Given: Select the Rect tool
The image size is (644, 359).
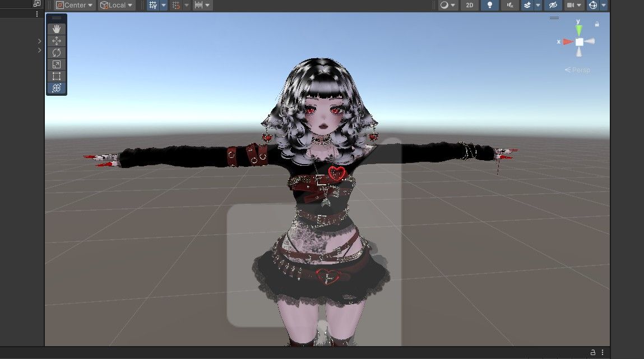Looking at the screenshot, I should [x=56, y=76].
